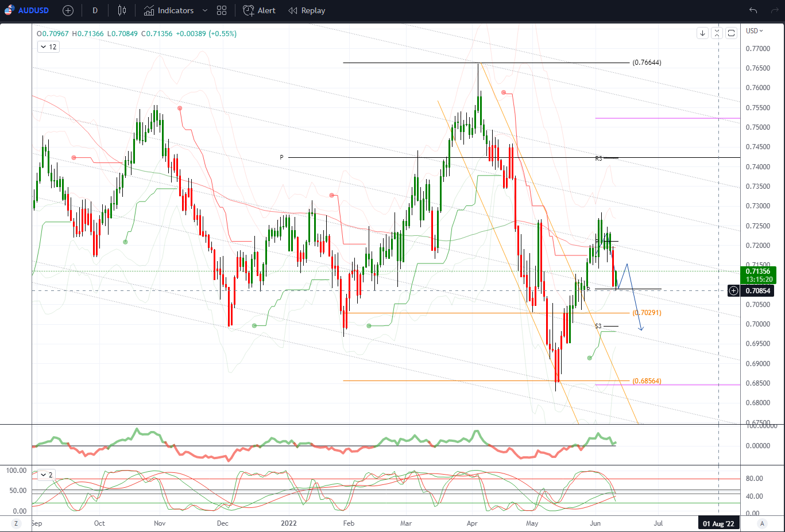
Task: Open the USD currency dropdown on price axis
Action: point(754,31)
